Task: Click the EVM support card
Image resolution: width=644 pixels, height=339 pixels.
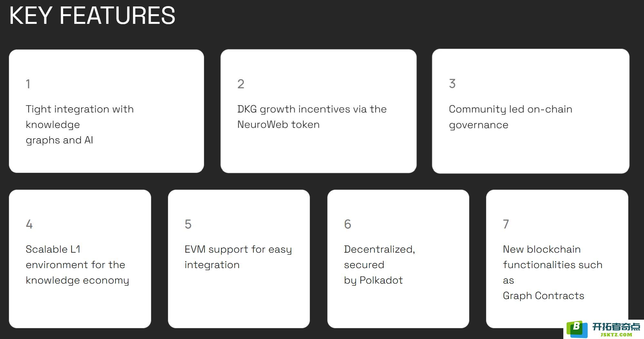Action: point(239,259)
